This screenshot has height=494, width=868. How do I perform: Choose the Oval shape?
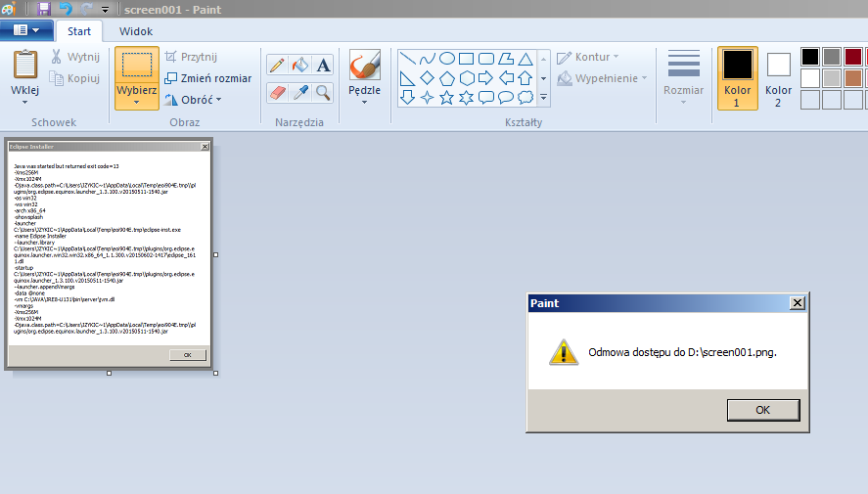447,59
